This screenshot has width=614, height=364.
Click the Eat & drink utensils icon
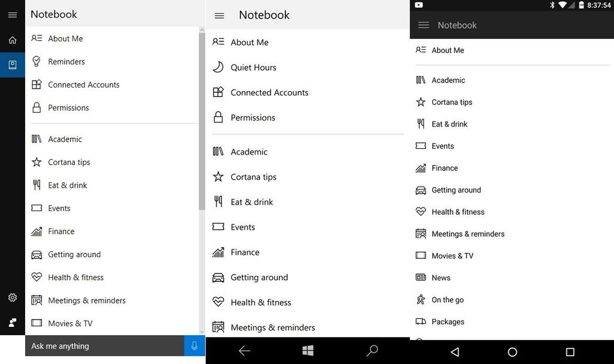(x=37, y=185)
